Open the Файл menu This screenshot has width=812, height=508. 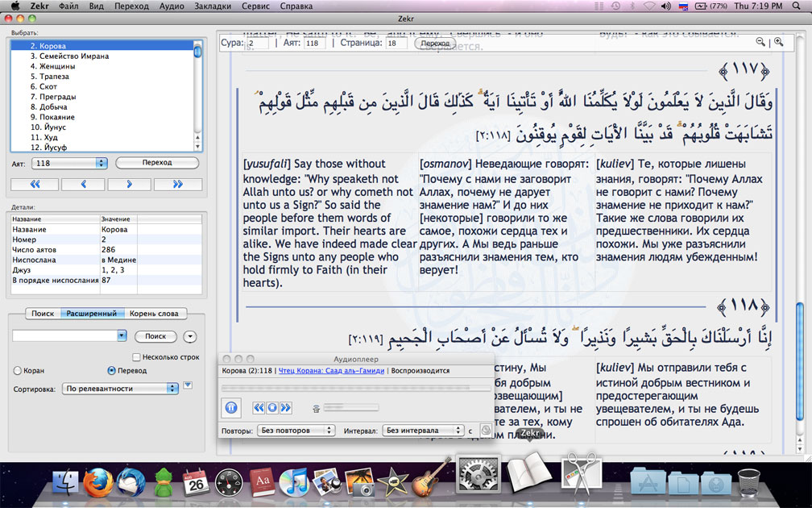(68, 6)
